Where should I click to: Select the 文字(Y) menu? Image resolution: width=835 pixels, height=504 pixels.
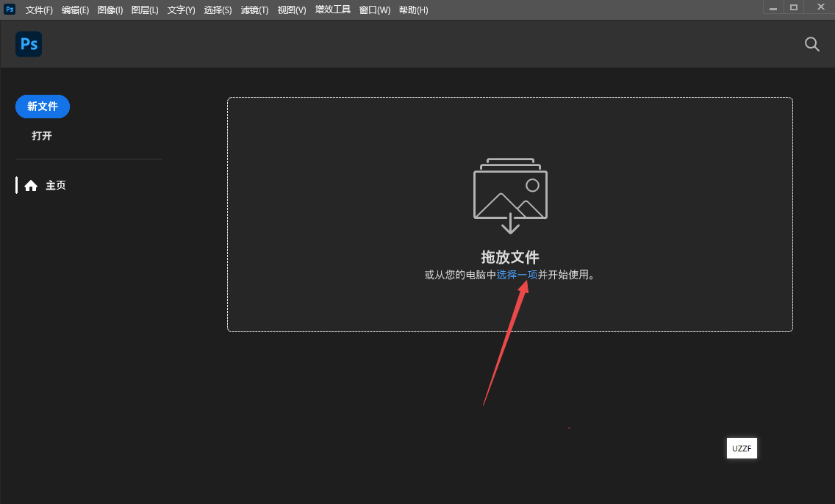[181, 10]
